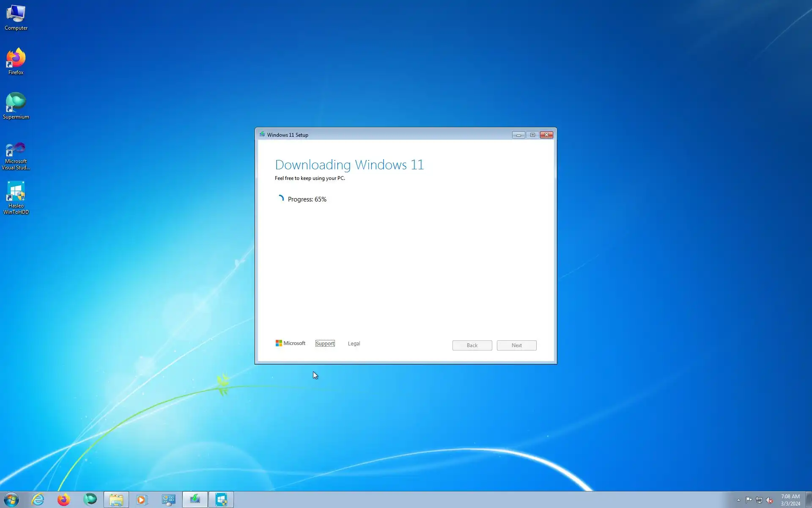Launch Windows Media Player from taskbar
The width and height of the screenshot is (812, 508).
pos(142,500)
